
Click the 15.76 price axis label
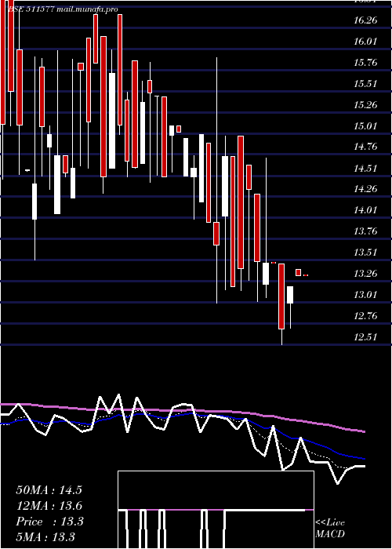[365, 63]
